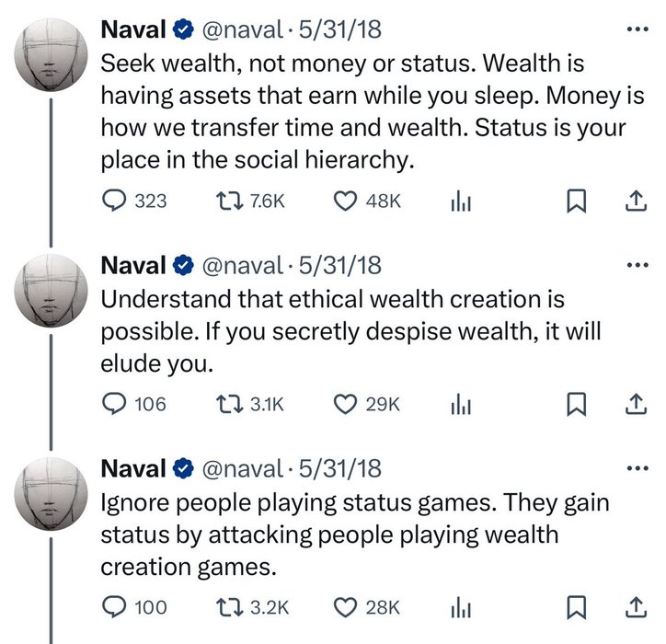This screenshot has height=644, width=666.
Task: Click the @naval handle on the second tweet
Action: click(239, 266)
